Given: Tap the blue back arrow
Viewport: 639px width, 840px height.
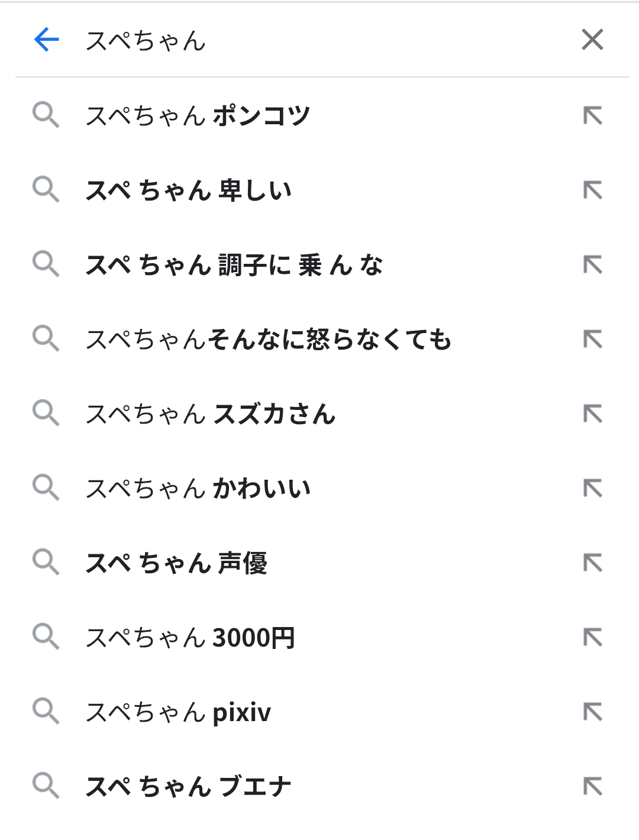Looking at the screenshot, I should click(x=47, y=40).
